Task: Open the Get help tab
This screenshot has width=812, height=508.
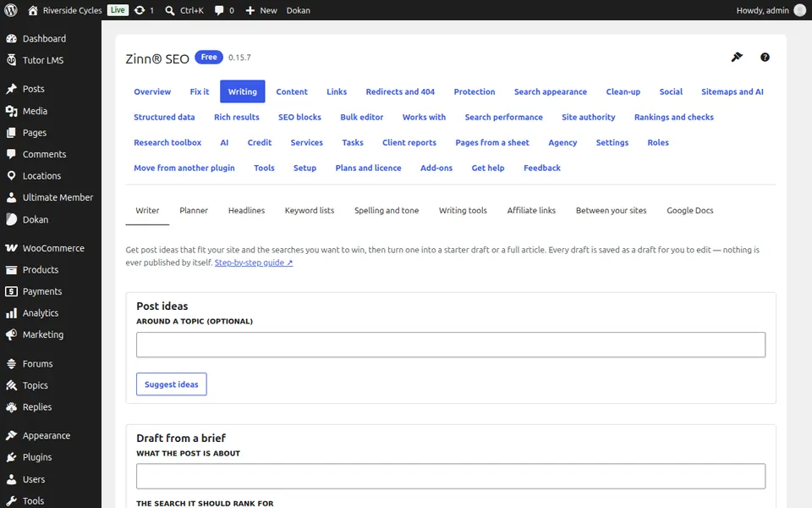Action: coord(488,168)
